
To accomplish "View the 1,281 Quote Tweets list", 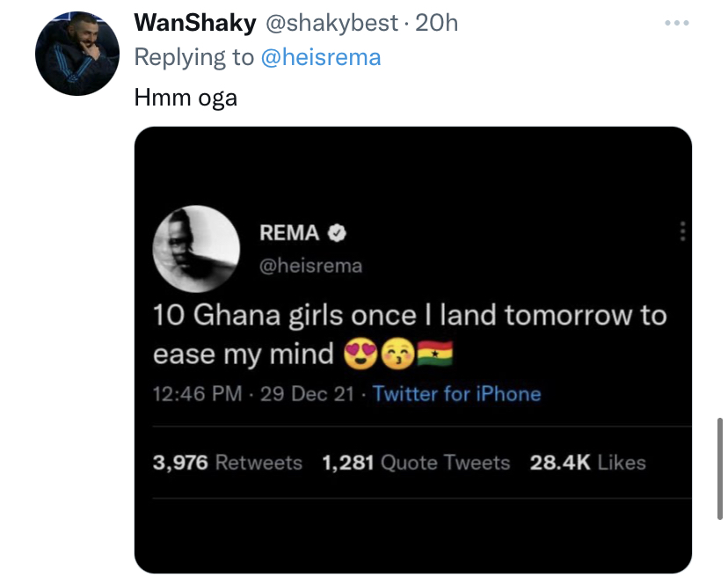I will [x=416, y=463].
